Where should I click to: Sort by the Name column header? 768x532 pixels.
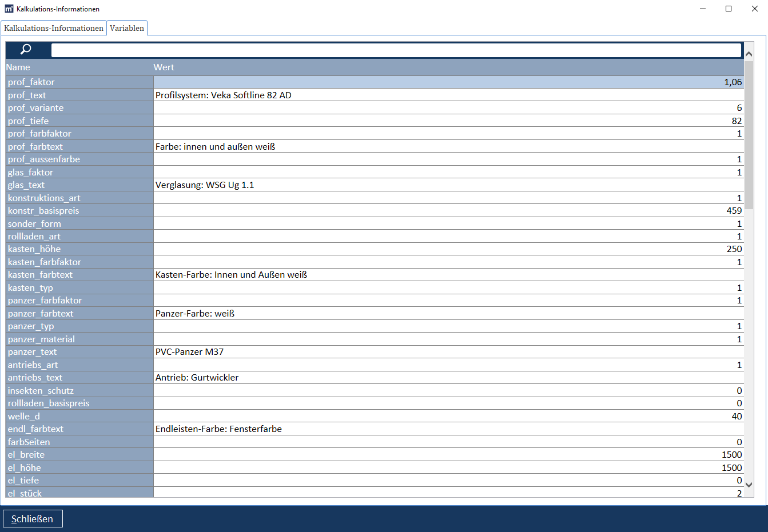pos(18,67)
